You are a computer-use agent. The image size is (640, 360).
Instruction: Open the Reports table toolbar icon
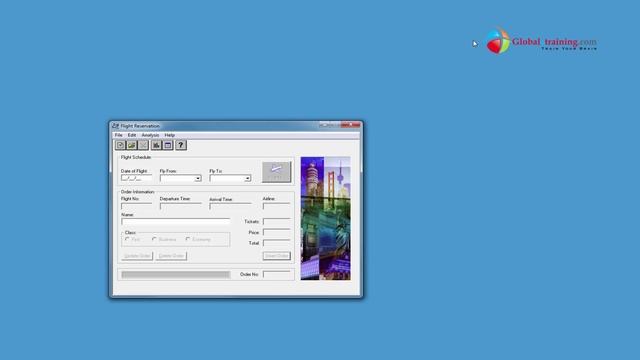[168, 145]
